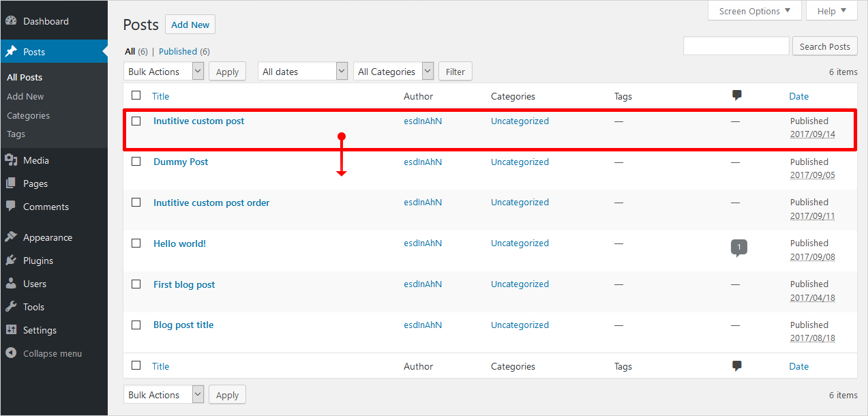
Task: Click the Pages icon in sidebar
Action: (x=11, y=183)
